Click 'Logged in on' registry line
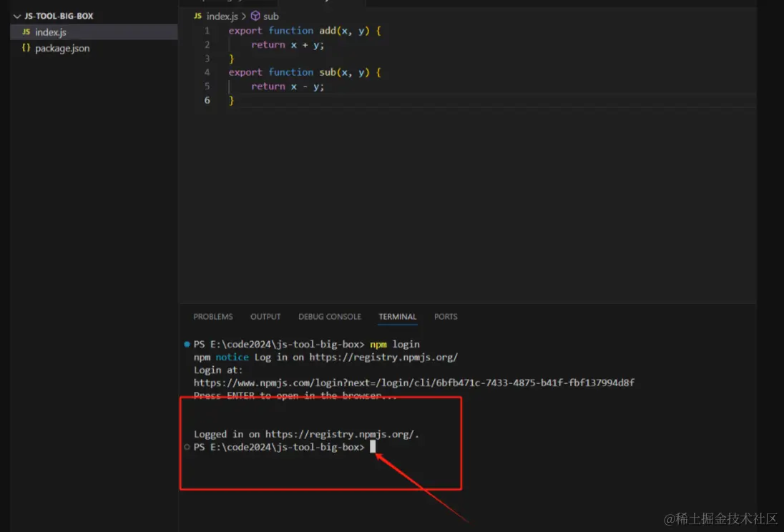 tap(306, 434)
